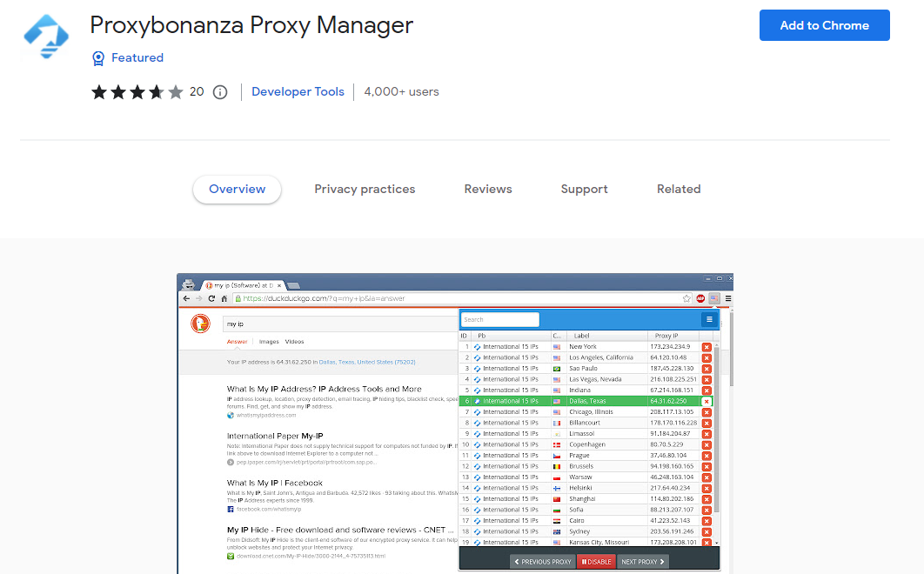Remove the Shanghai proxy entry
This screenshot has width=924, height=574.
tap(706, 500)
